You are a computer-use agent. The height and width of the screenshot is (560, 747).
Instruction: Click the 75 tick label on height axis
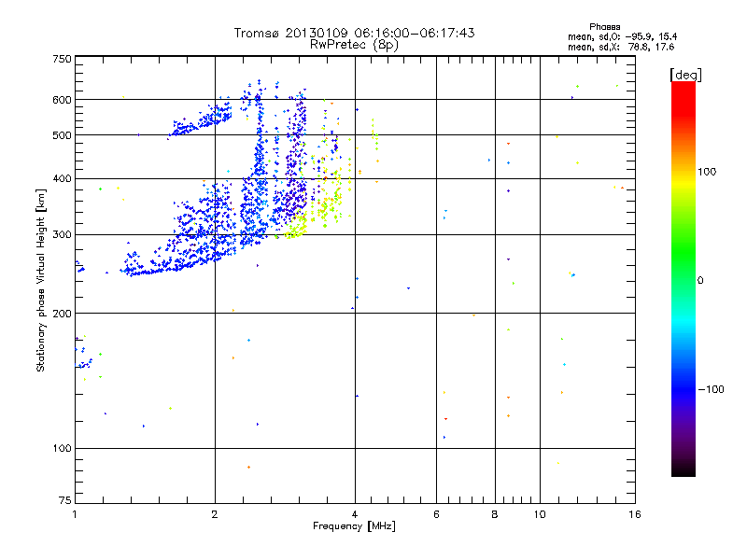coord(64,500)
